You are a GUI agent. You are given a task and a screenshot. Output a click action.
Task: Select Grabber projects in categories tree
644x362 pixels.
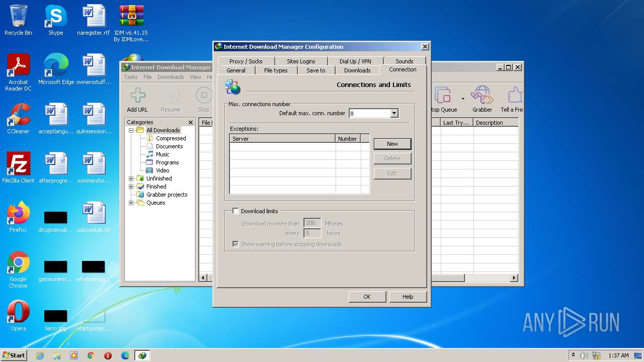click(x=167, y=195)
